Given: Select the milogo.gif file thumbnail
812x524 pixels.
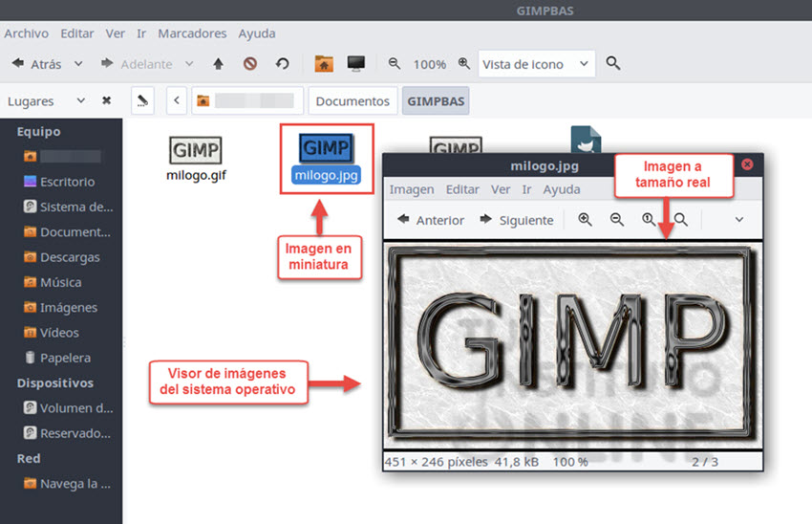Looking at the screenshot, I should [196, 150].
